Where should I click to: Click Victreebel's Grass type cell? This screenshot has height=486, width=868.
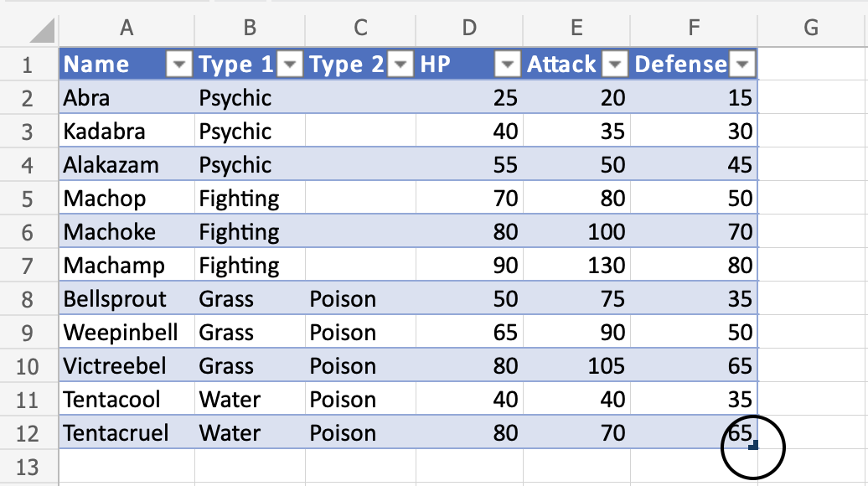pyautogui.click(x=250, y=366)
